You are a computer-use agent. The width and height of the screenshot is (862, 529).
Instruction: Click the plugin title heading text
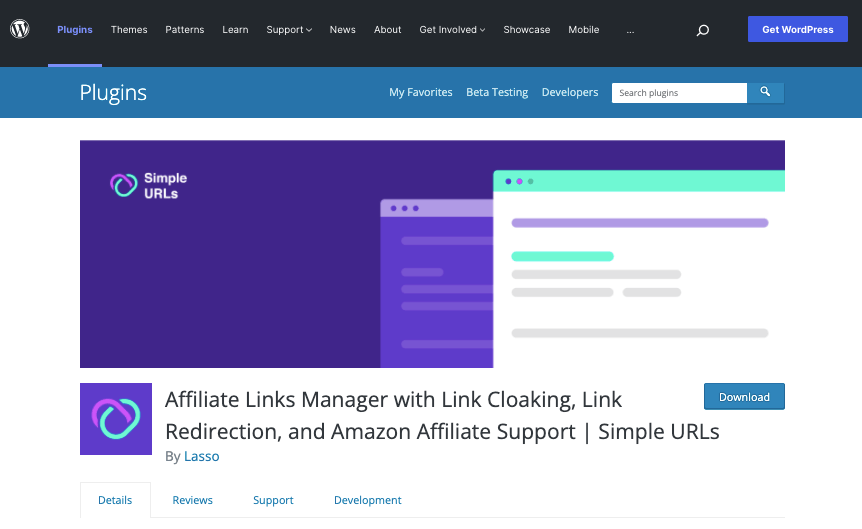442,415
